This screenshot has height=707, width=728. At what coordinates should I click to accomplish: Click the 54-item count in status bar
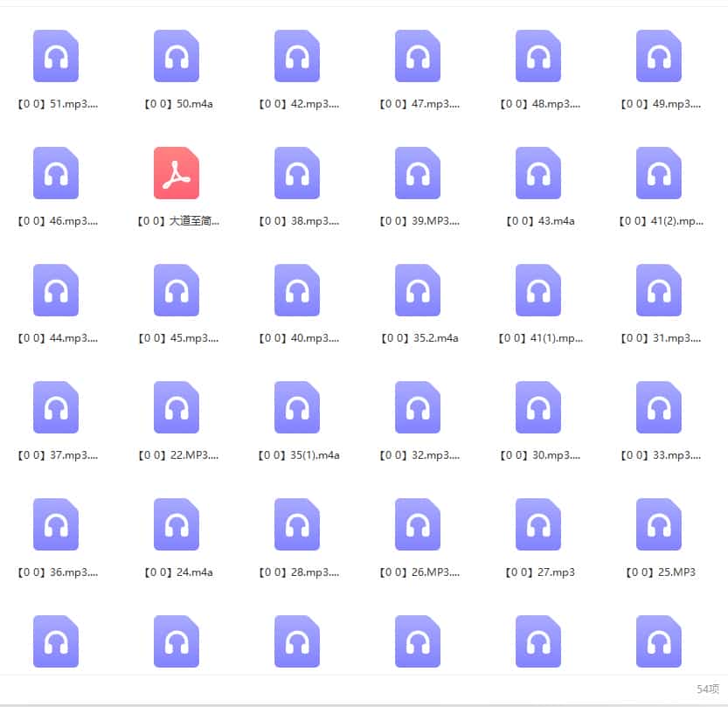707,690
